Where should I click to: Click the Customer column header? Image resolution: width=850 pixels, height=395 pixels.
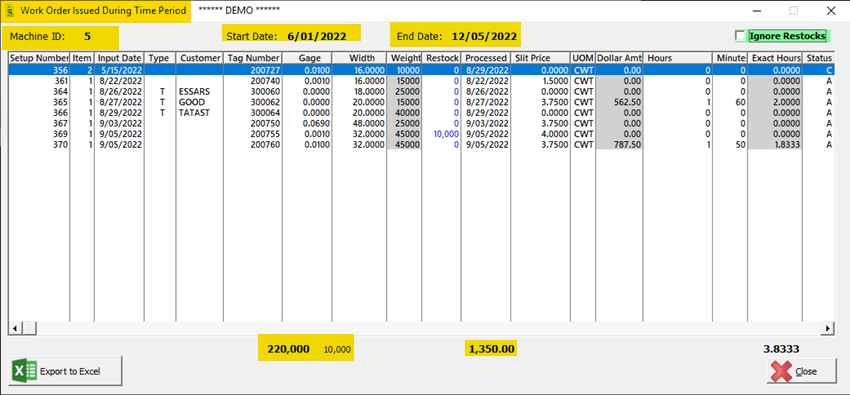click(199, 58)
